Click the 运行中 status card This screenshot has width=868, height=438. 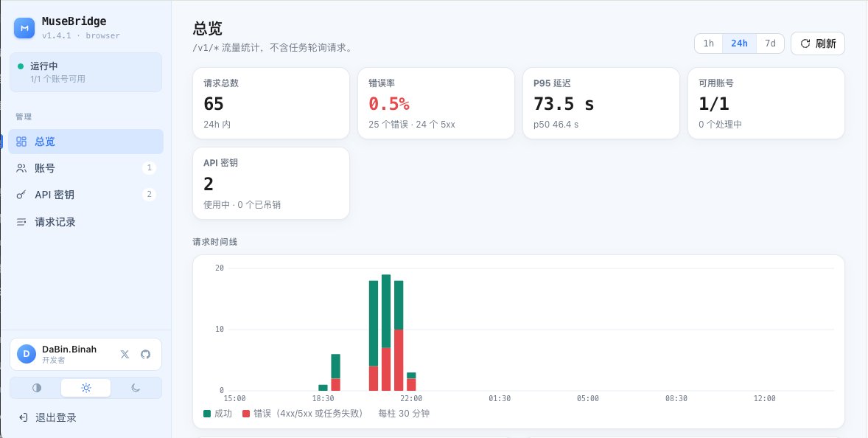click(x=85, y=72)
